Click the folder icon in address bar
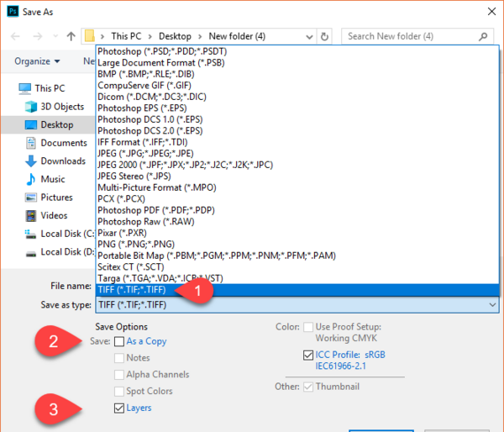 [x=89, y=36]
